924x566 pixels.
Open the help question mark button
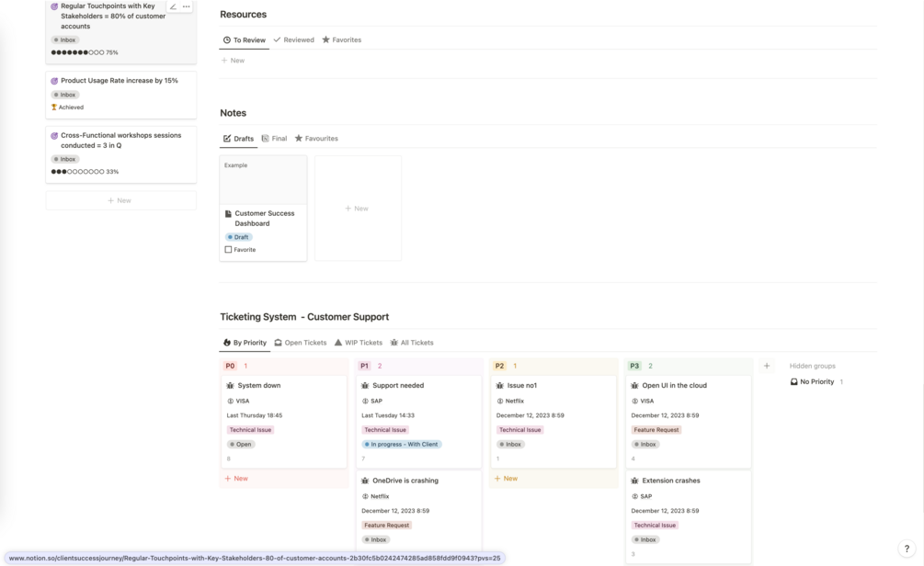point(907,549)
